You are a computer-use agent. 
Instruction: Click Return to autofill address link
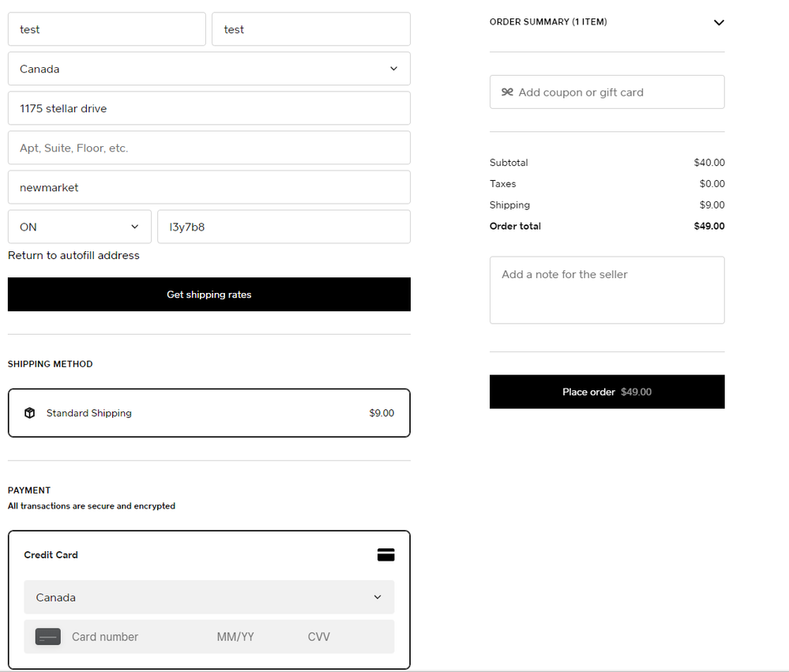click(x=73, y=256)
